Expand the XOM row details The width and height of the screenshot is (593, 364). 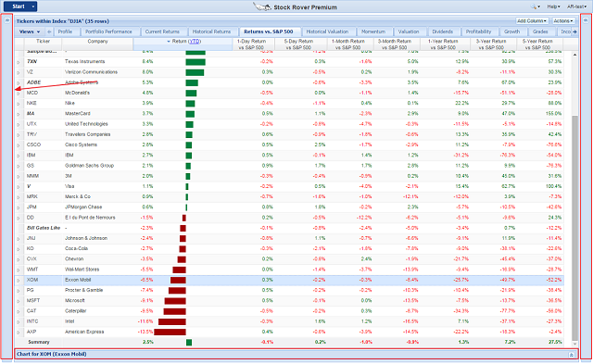[19, 281]
